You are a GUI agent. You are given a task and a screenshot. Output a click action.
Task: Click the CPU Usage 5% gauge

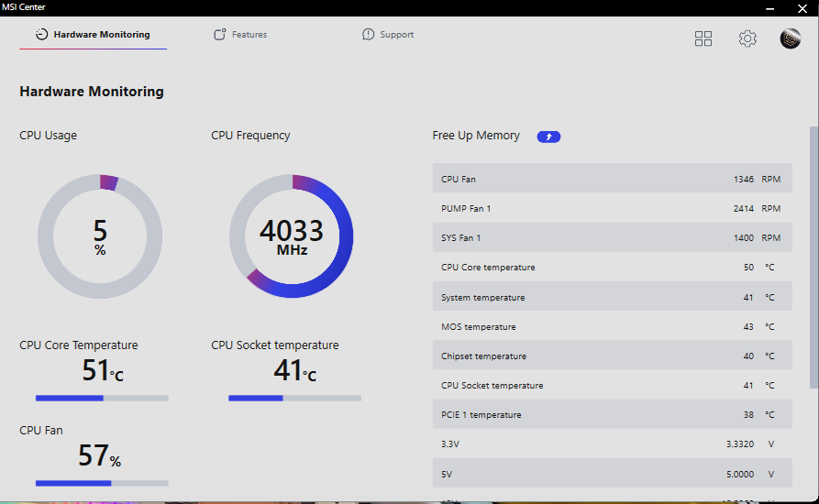100,236
